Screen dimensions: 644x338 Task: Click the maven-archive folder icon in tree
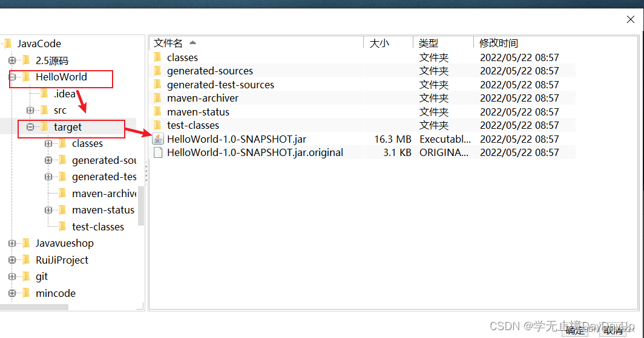click(x=63, y=193)
